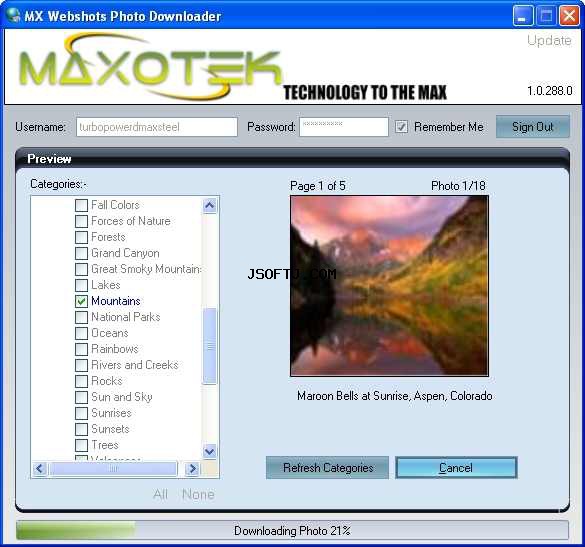The height and width of the screenshot is (547, 585).
Task: Enable the Forces of Nature category
Action: pyautogui.click(x=81, y=221)
